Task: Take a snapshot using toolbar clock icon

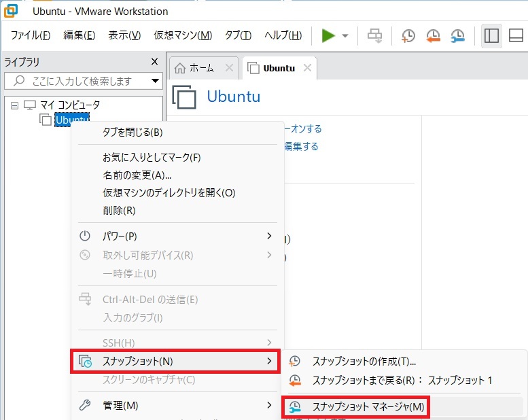Action: click(408, 36)
